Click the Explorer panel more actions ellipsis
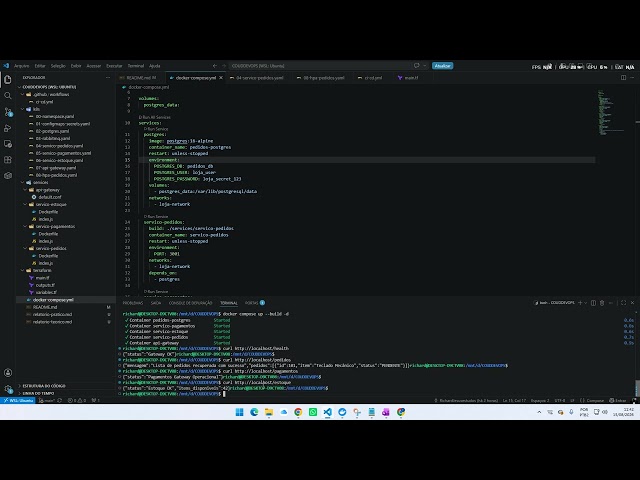 coord(108,78)
